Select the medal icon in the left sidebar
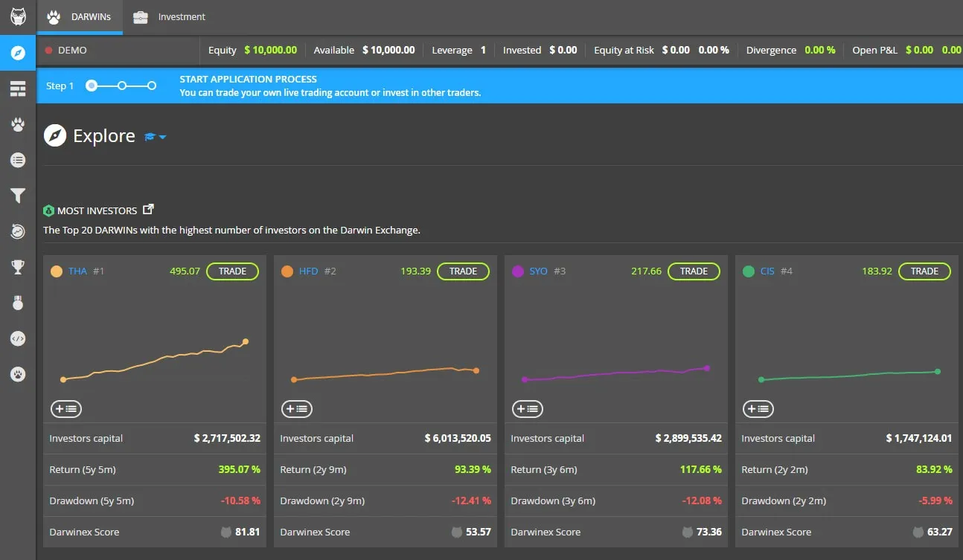The image size is (963, 560). [x=17, y=303]
